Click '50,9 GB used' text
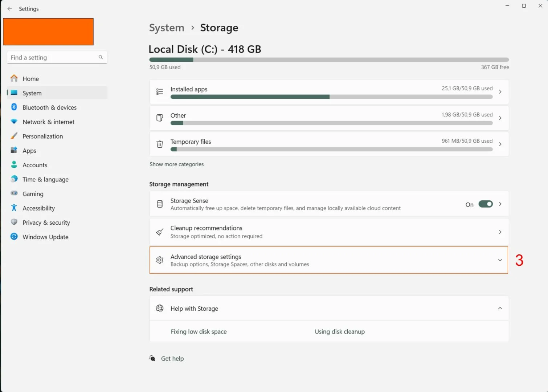548x392 pixels. click(165, 67)
